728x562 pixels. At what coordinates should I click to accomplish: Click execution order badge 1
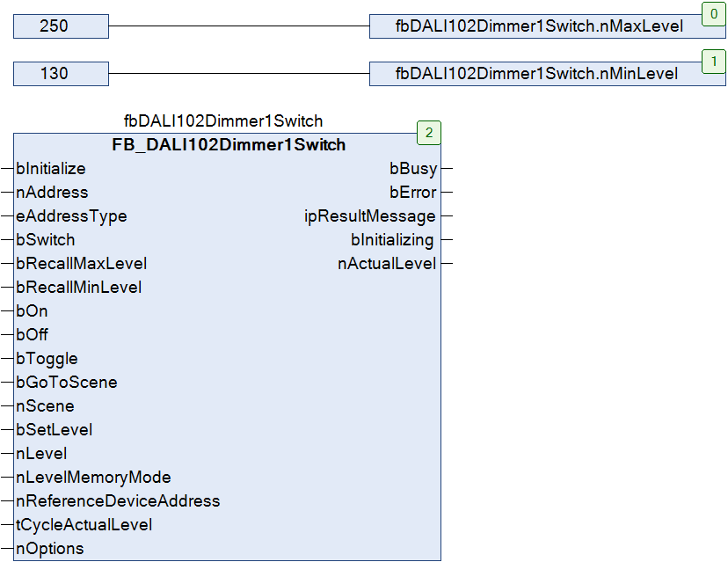(714, 62)
